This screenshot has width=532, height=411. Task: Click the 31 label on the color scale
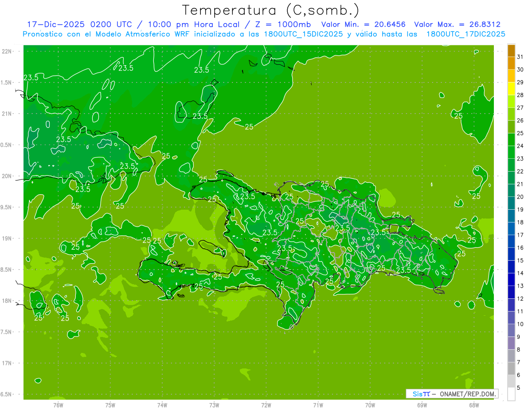520,57
